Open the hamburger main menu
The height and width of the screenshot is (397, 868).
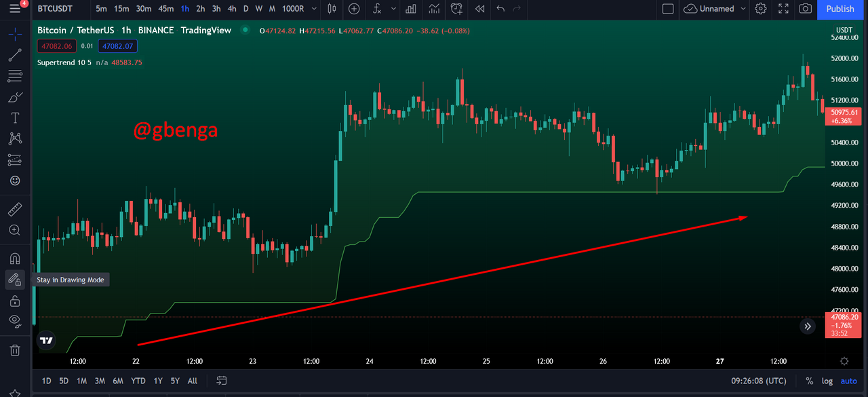click(x=14, y=9)
